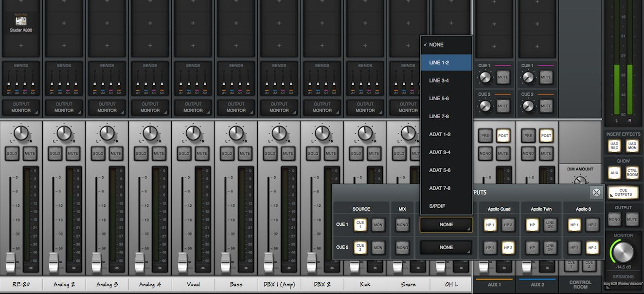Select LINE 1-2 from the output list
Viewport: 644px width, 294px height.
click(x=446, y=62)
